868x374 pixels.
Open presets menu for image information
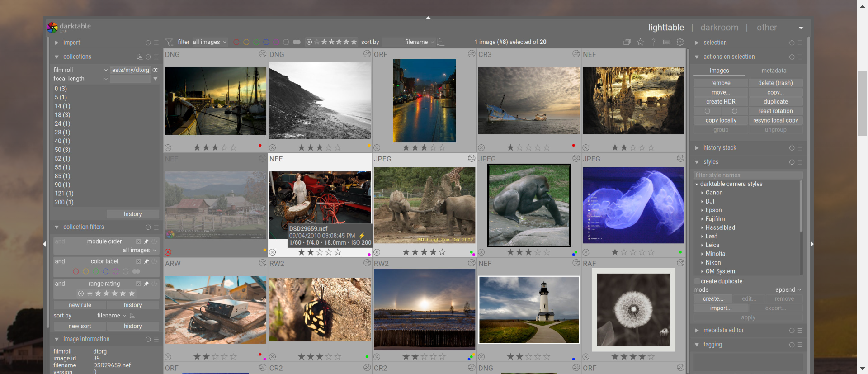[156, 339]
